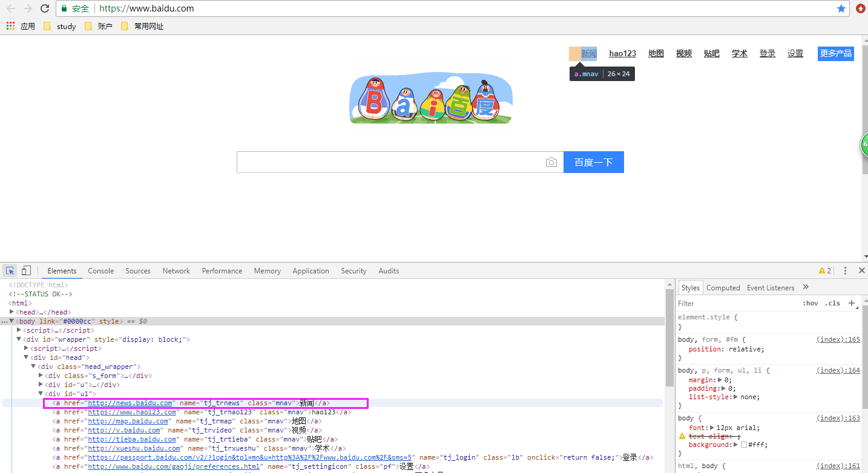Open the Audits tab
The height and width of the screenshot is (473, 868).
click(389, 271)
